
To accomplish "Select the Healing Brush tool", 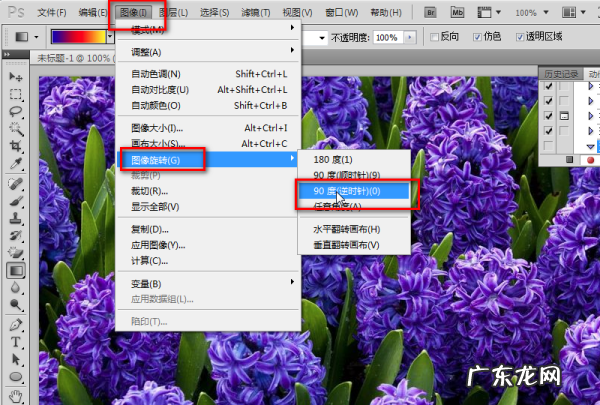I will pos(16,184).
